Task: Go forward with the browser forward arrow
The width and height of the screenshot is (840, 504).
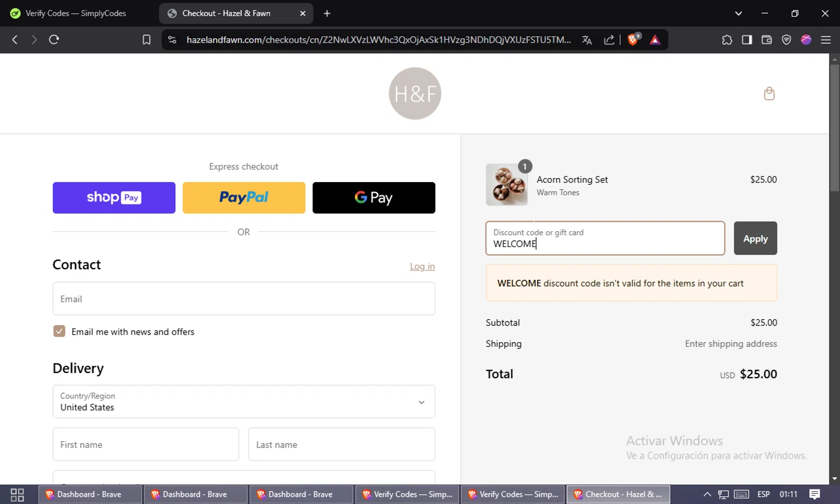Action: click(34, 40)
